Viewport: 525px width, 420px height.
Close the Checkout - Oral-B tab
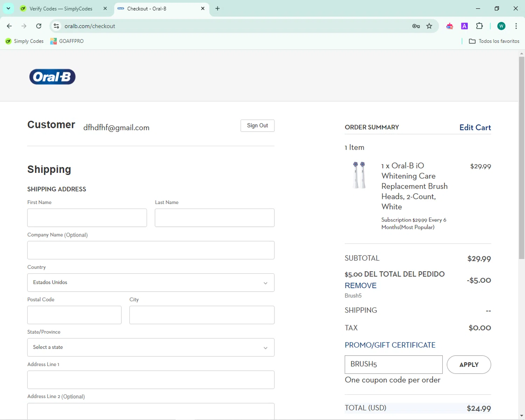[x=203, y=8]
